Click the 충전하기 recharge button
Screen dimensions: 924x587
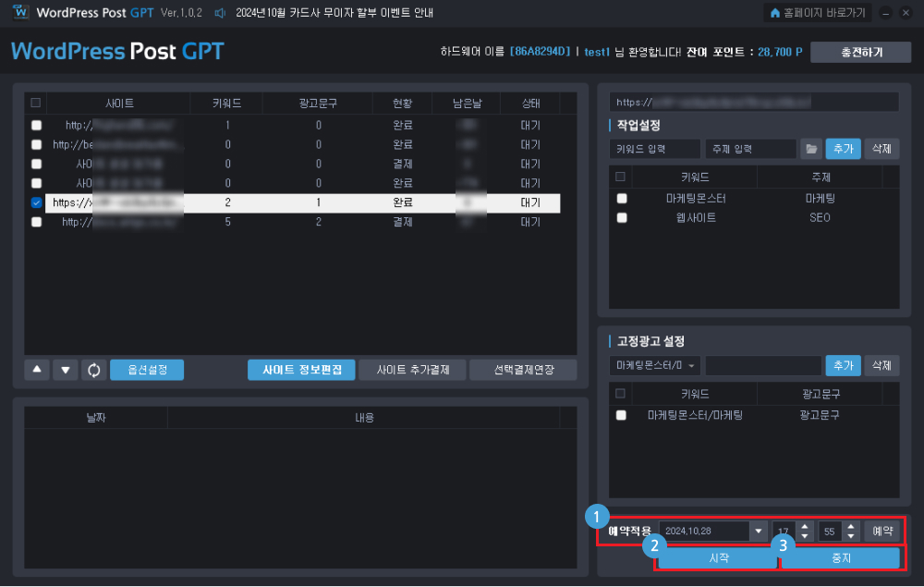click(861, 53)
